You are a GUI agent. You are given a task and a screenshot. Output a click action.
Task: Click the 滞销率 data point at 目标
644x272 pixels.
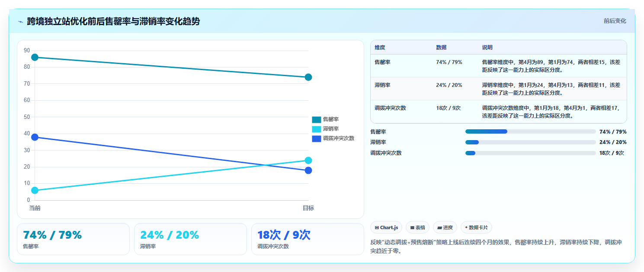click(308, 160)
